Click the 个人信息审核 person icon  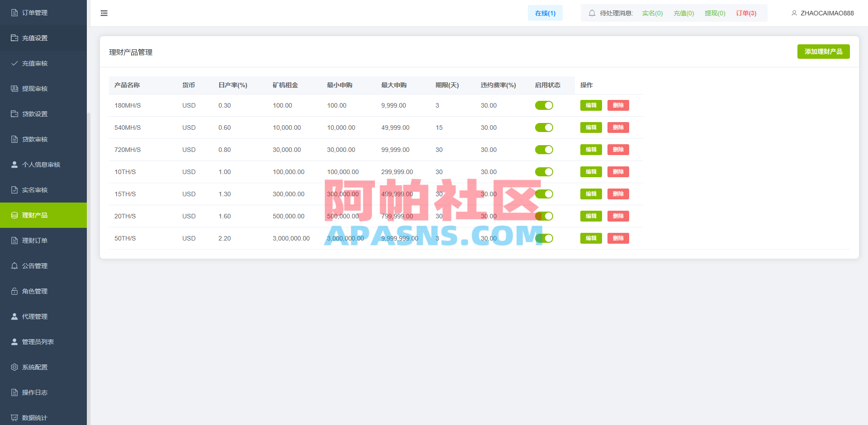click(x=14, y=165)
